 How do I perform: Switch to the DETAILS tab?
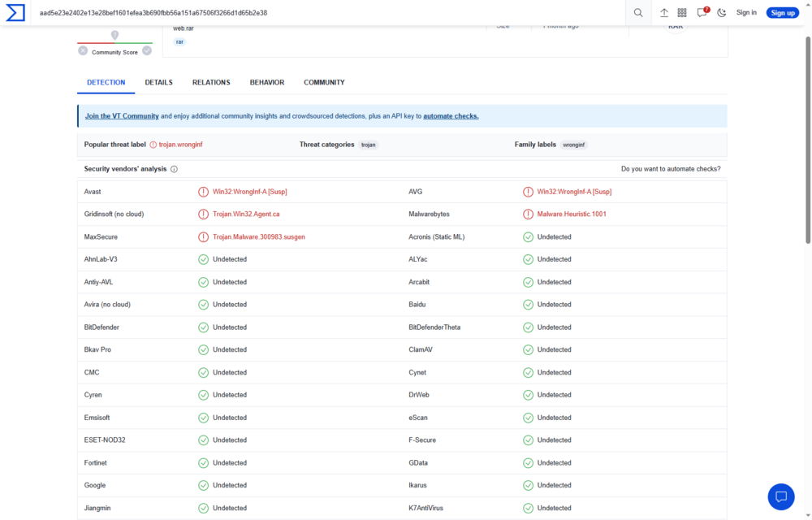point(158,82)
